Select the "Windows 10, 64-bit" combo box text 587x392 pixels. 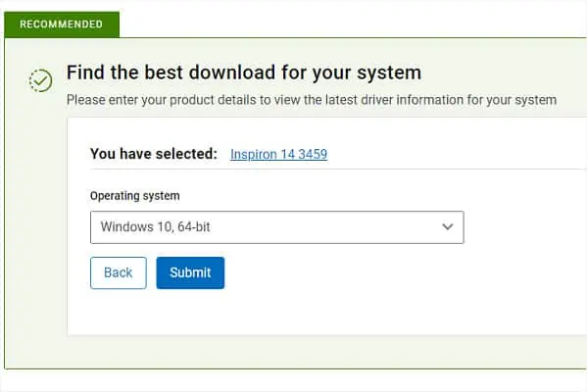click(155, 227)
